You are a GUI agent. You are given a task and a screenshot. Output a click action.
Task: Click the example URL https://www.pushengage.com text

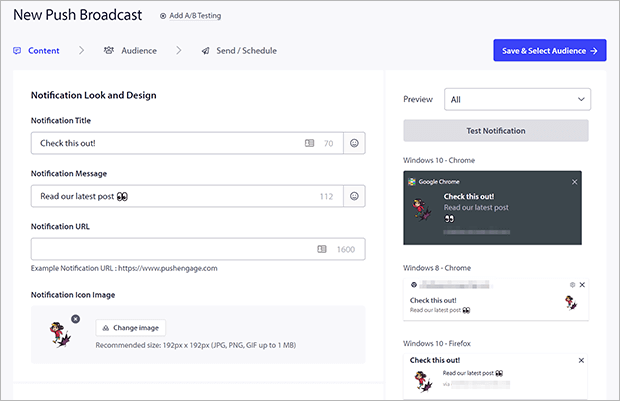pyautogui.click(x=168, y=268)
